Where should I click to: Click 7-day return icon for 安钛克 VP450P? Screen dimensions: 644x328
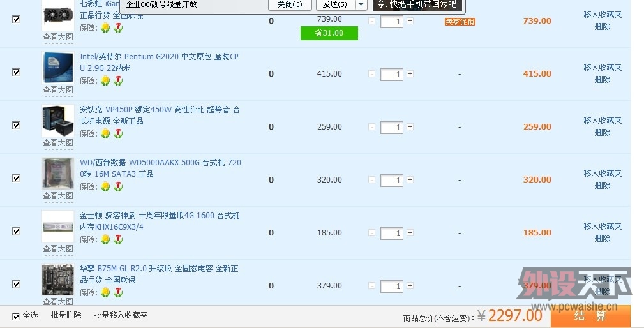[118, 134]
